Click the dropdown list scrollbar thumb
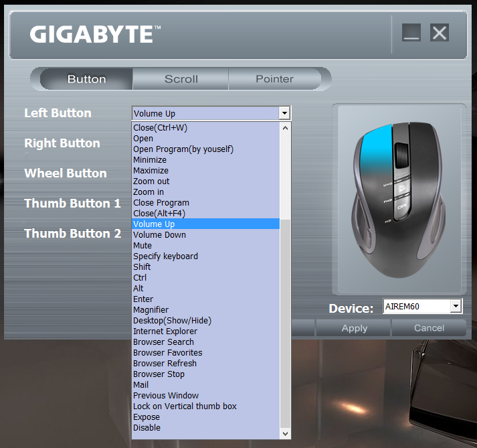 tap(285, 323)
